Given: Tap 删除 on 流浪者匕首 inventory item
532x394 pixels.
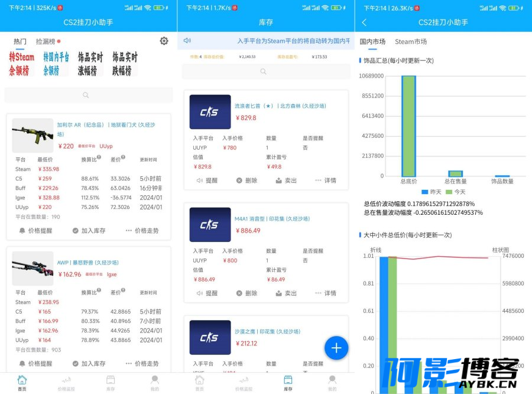Looking at the screenshot, I should (246, 180).
